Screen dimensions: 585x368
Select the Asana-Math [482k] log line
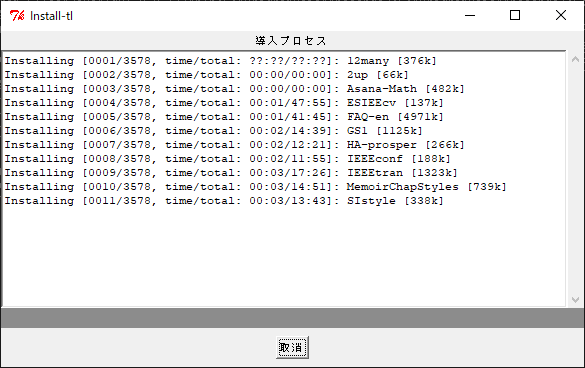click(234, 89)
